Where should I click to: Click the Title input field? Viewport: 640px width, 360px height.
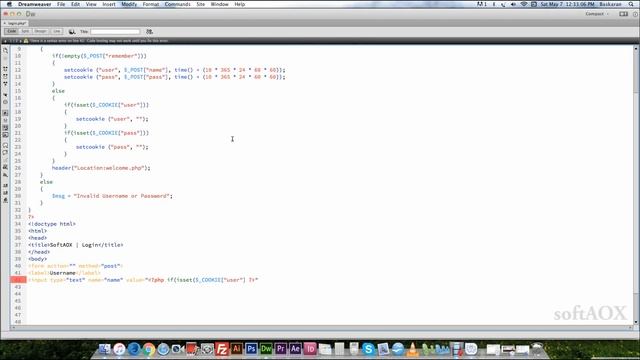(115, 31)
